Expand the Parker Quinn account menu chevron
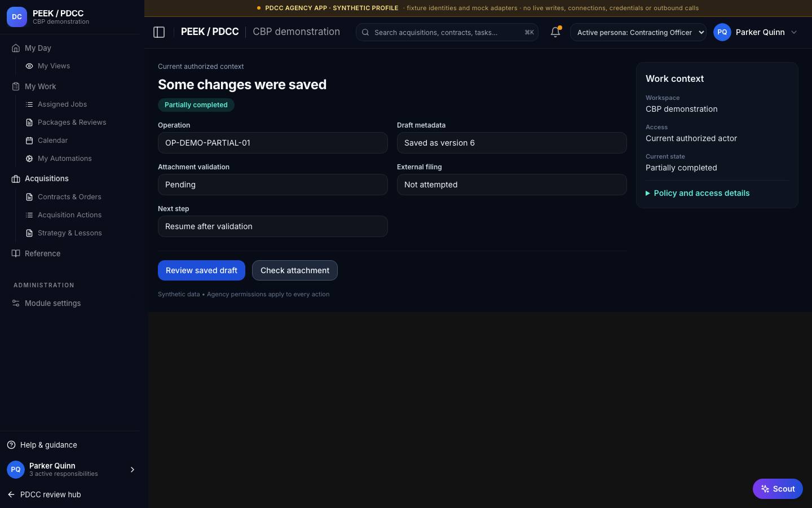 [794, 32]
